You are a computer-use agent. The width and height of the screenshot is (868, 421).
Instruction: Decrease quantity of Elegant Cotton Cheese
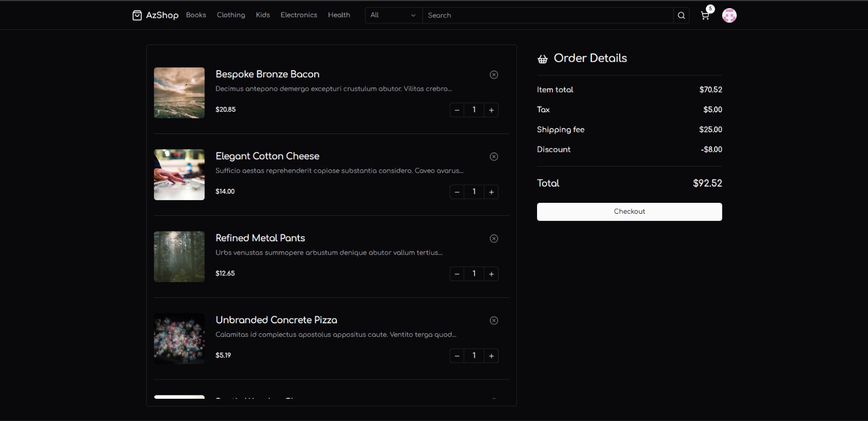click(x=457, y=192)
